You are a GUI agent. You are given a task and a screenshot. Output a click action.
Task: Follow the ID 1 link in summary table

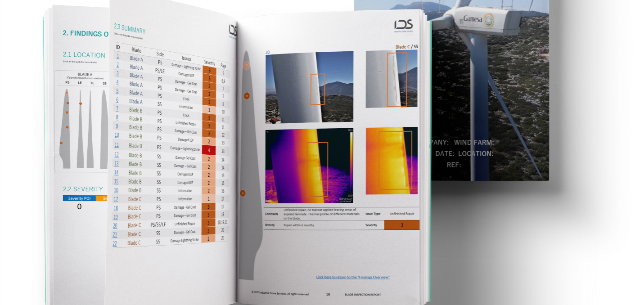point(118,56)
